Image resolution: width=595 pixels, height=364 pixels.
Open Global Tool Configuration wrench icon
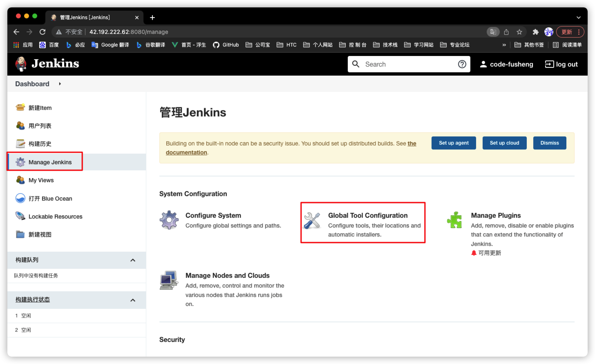click(312, 220)
